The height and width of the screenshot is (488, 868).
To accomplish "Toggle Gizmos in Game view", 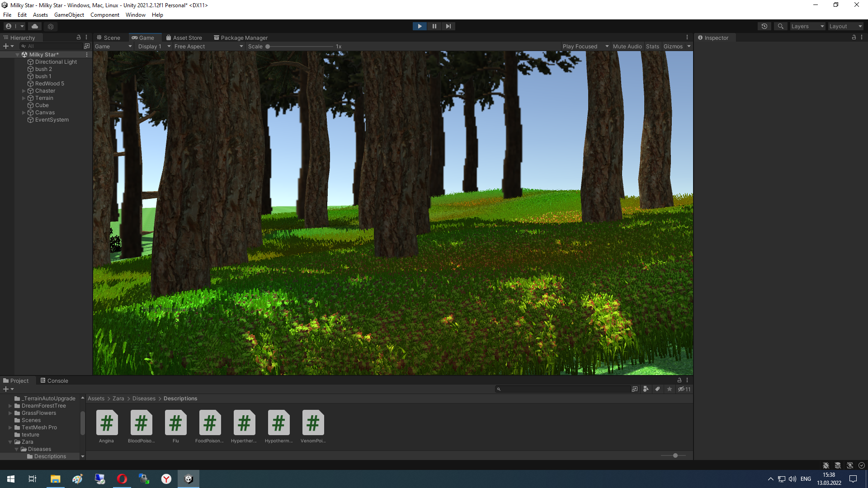I will click(x=673, y=47).
